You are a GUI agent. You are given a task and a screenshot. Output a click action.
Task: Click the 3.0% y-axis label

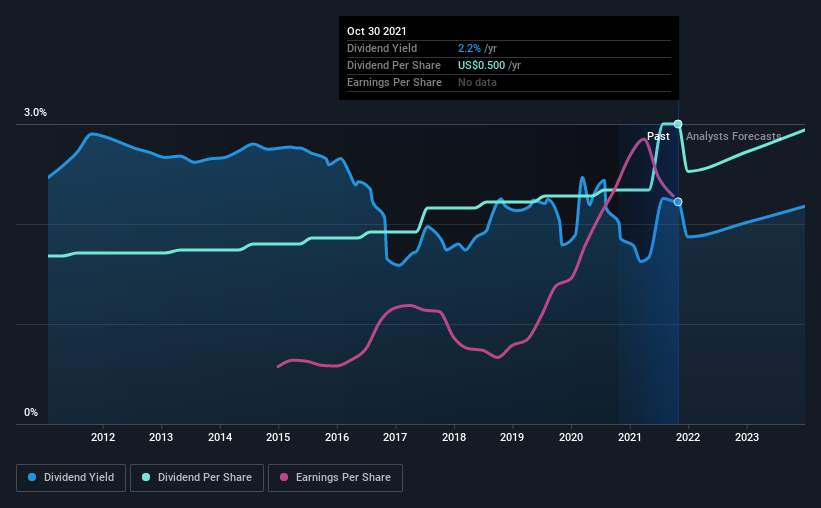pos(35,113)
